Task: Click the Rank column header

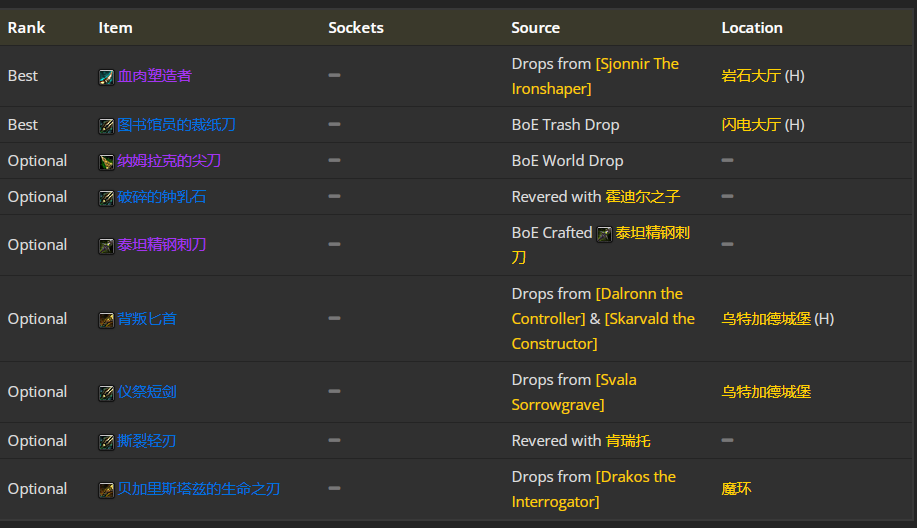Action: click(x=26, y=27)
